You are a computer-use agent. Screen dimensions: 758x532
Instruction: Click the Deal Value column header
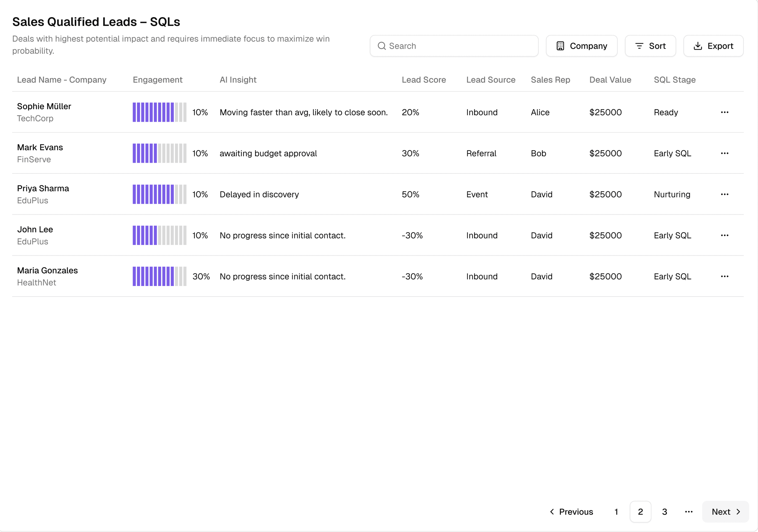[610, 80]
